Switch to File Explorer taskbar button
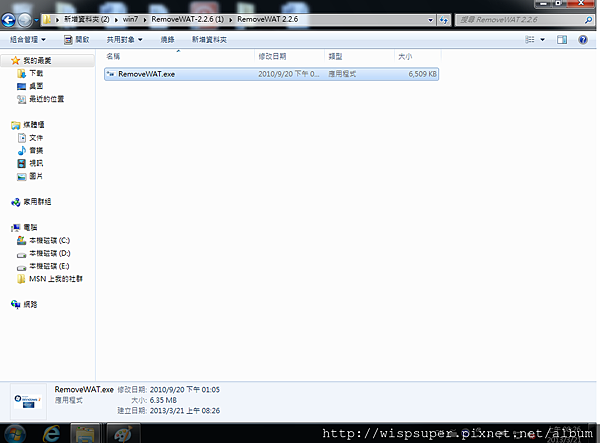 (x=85, y=433)
